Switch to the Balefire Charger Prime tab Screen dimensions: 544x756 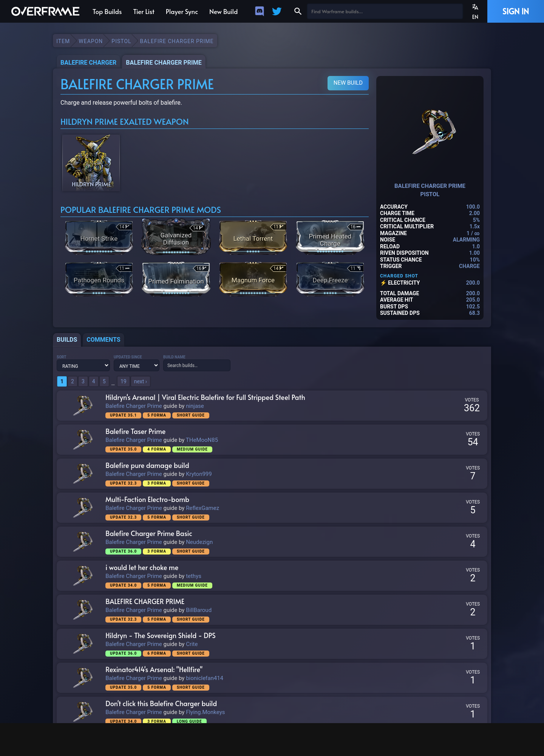coord(164,62)
